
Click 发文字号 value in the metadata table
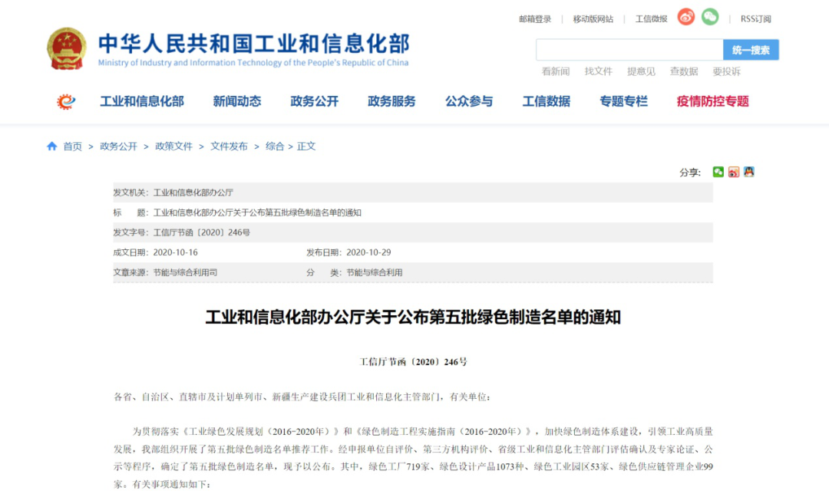[x=201, y=232]
